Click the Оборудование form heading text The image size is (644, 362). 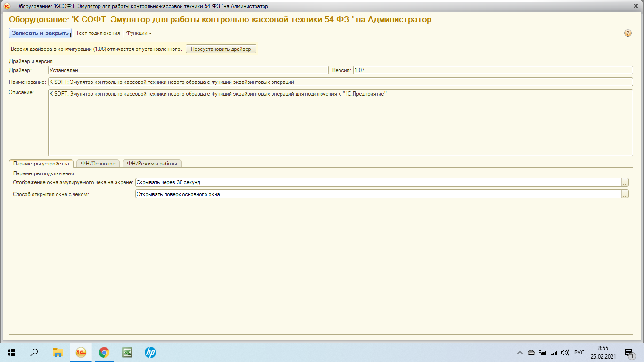[220, 19]
